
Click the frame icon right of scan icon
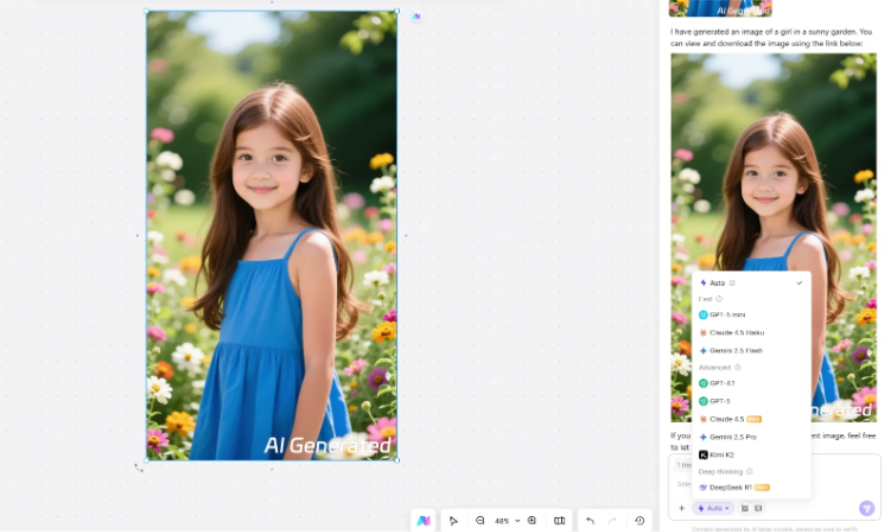click(x=758, y=508)
